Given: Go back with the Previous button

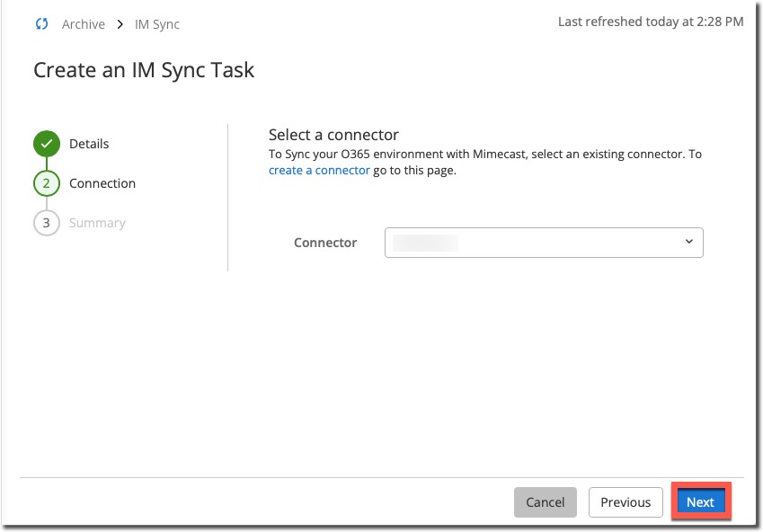Looking at the screenshot, I should 625,502.
